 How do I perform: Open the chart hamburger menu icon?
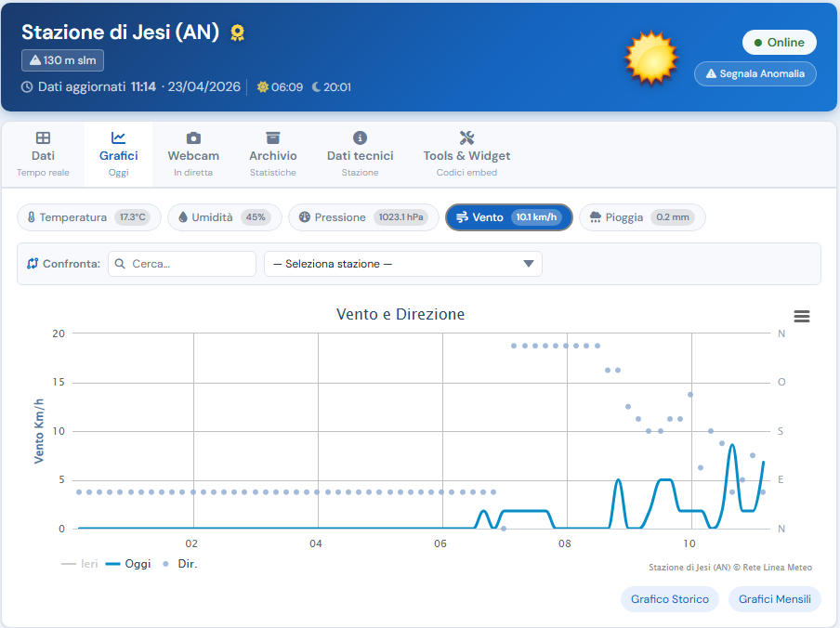coord(802,317)
